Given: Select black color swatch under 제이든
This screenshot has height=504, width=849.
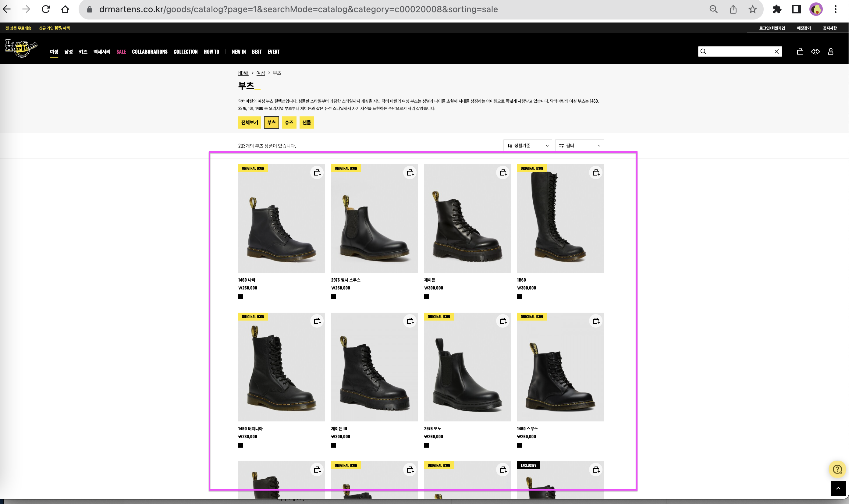Looking at the screenshot, I should point(427,297).
